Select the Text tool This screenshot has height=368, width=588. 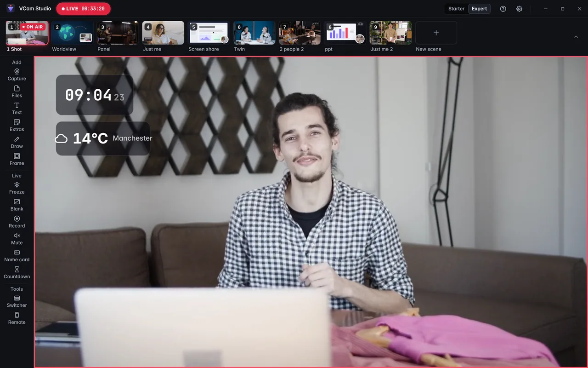[x=17, y=109]
